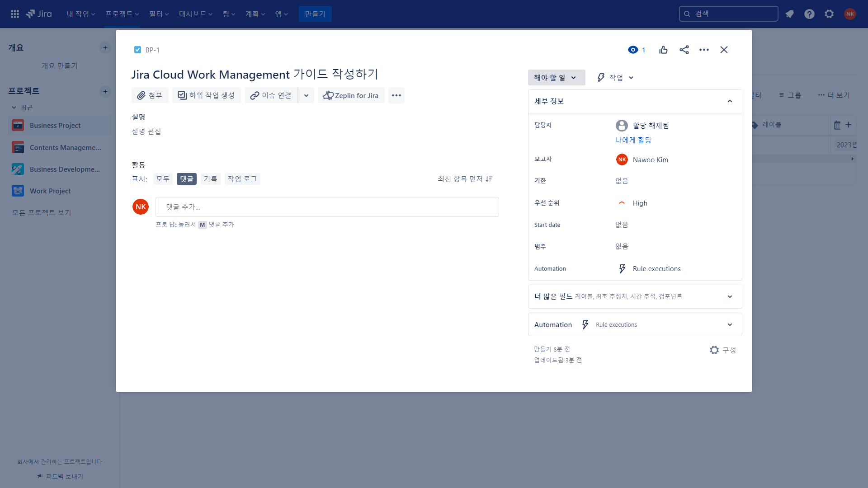868x488 pixels.
Task: Click the BP-1 task type icon
Action: coord(137,50)
